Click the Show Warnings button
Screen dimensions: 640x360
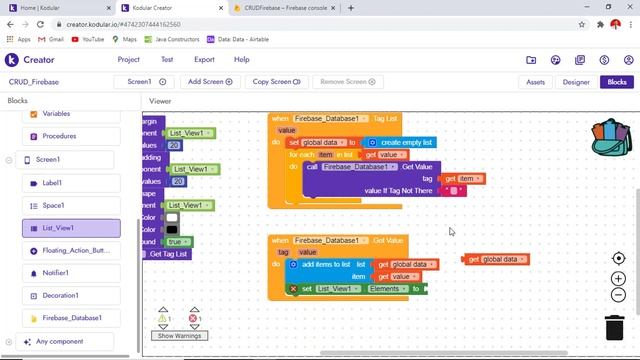[x=180, y=336]
